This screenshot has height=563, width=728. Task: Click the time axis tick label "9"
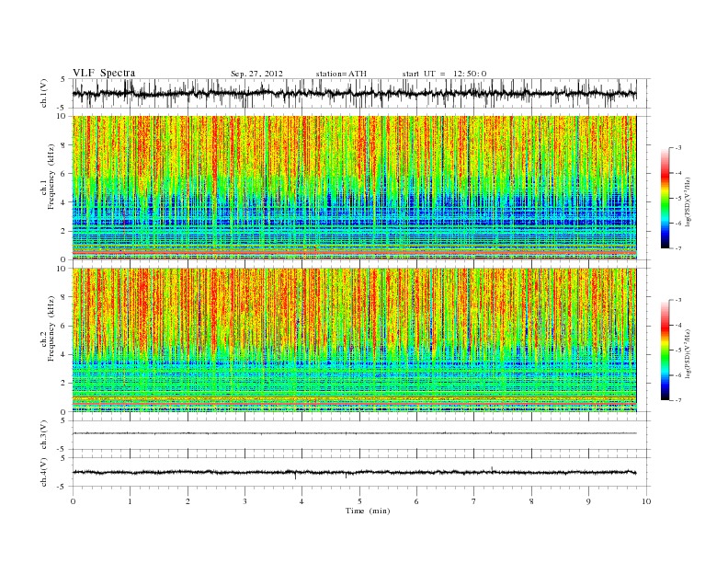point(588,501)
